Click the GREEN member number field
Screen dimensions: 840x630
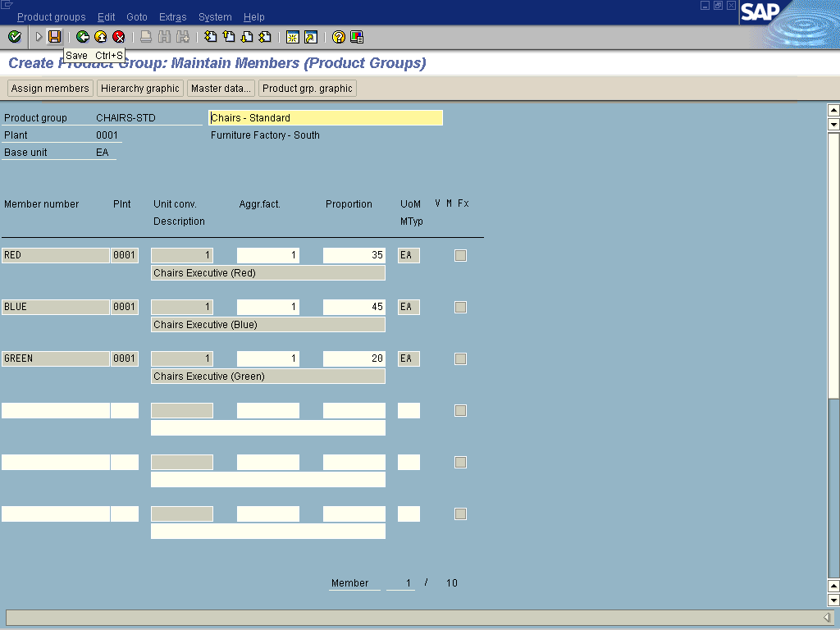click(56, 358)
